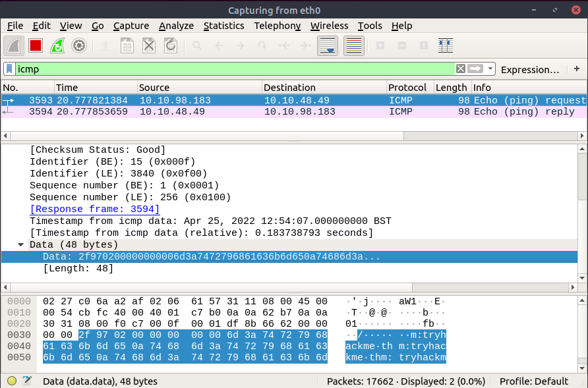Viewport: 588px width, 388px height.
Task: Open the View menu
Action: (71, 26)
